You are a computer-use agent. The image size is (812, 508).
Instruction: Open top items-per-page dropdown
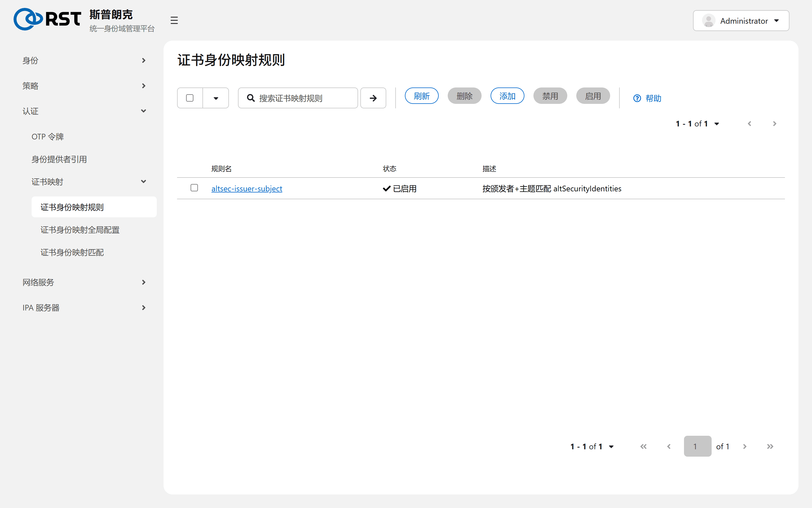717,124
